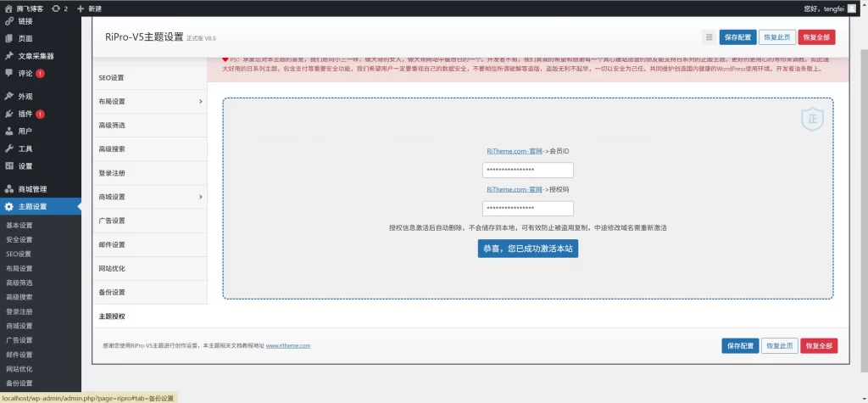This screenshot has width=868, height=403.
Task: Expand the 布局设置 section chevron
Action: 200,102
